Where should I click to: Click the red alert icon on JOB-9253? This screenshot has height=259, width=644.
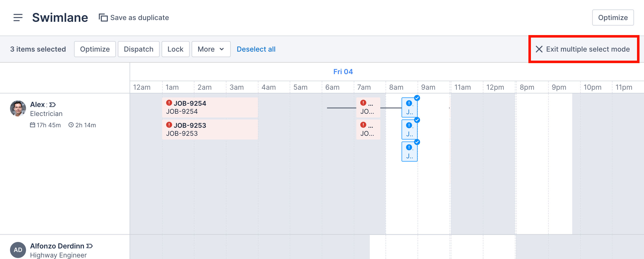(169, 125)
